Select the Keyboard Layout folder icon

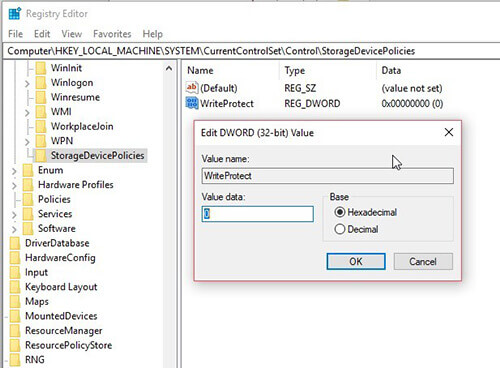[15, 287]
